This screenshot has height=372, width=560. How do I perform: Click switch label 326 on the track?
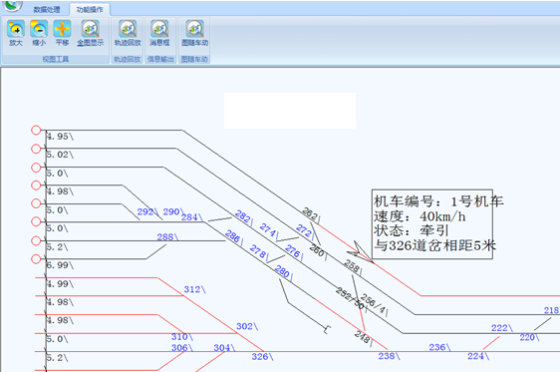click(x=262, y=356)
